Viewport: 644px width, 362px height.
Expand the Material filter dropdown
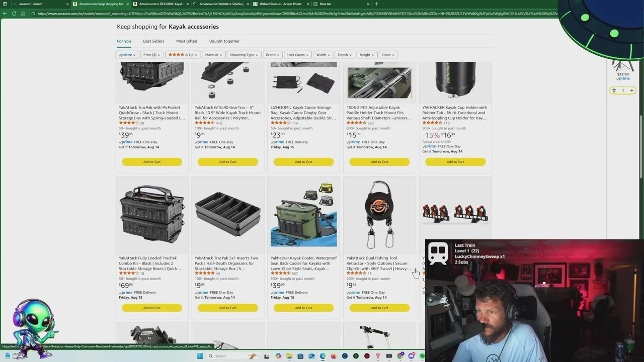214,55
